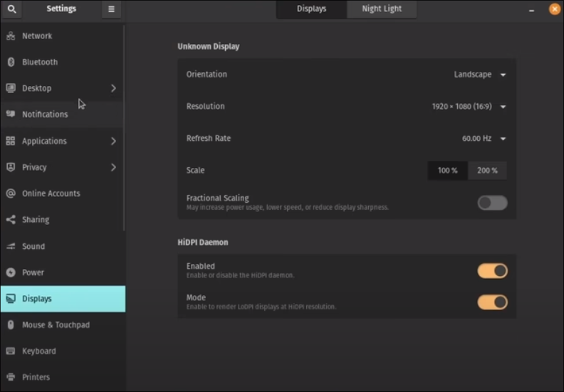Open Mouse & Touchpad settings

(x=63, y=325)
